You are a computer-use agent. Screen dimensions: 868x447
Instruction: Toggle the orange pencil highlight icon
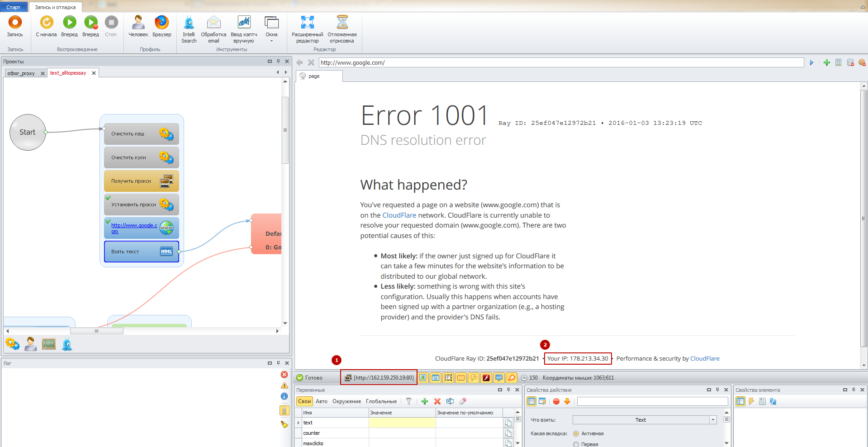[512, 378]
